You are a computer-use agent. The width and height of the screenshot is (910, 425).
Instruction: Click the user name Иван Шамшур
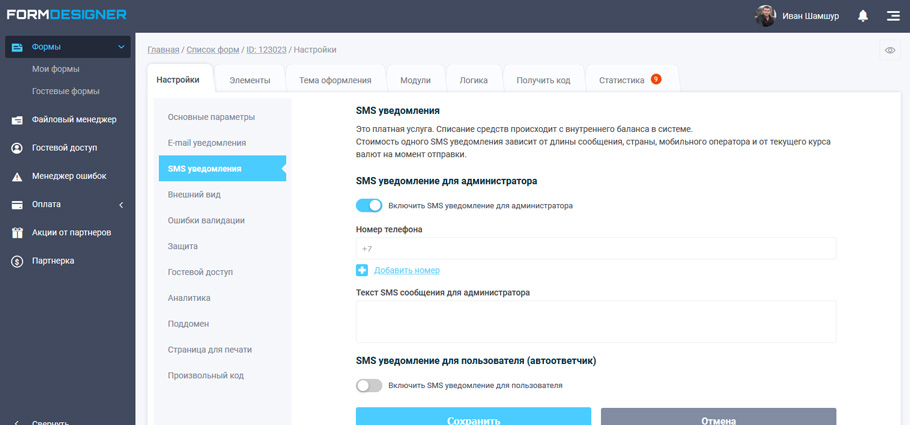tap(810, 16)
